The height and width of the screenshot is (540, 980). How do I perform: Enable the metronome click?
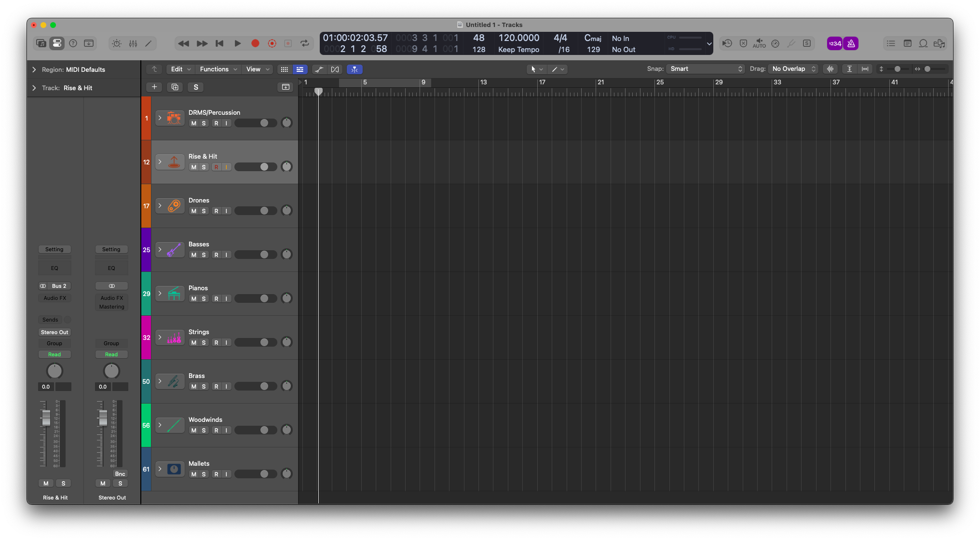click(x=851, y=43)
